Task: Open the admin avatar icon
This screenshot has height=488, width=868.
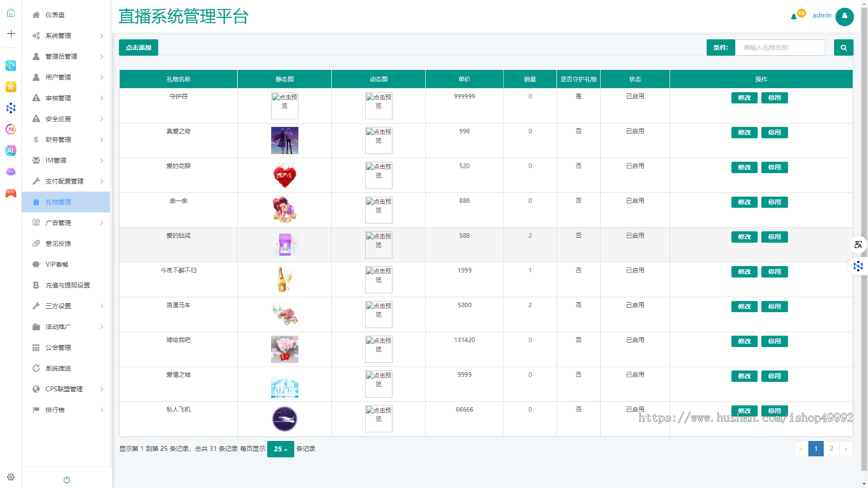Action: click(844, 16)
